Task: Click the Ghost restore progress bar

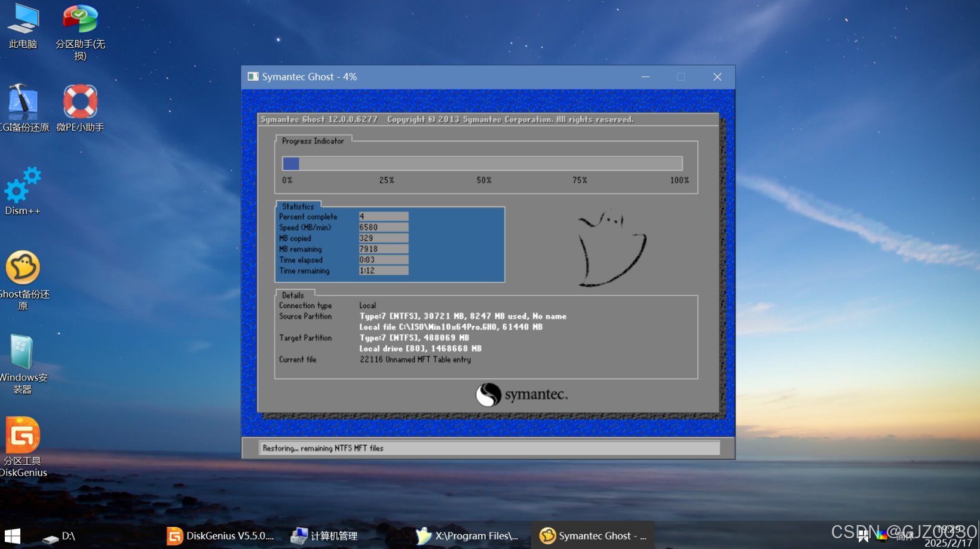Action: [x=482, y=163]
